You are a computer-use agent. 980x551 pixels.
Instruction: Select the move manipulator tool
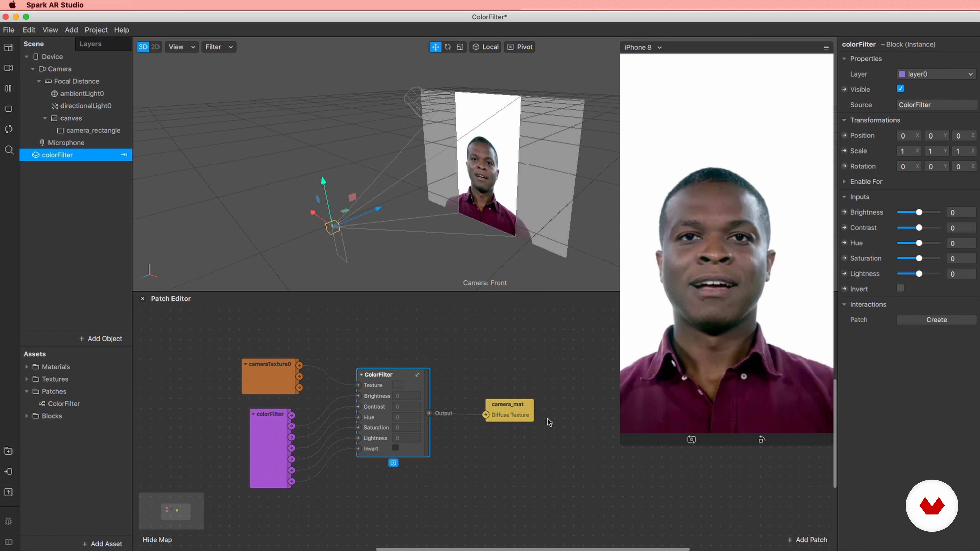(x=435, y=47)
